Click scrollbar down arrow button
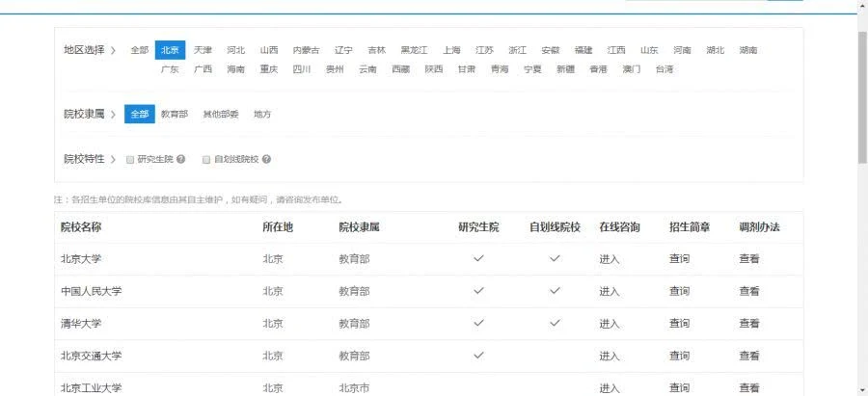This screenshot has height=396, width=868. [x=862, y=390]
